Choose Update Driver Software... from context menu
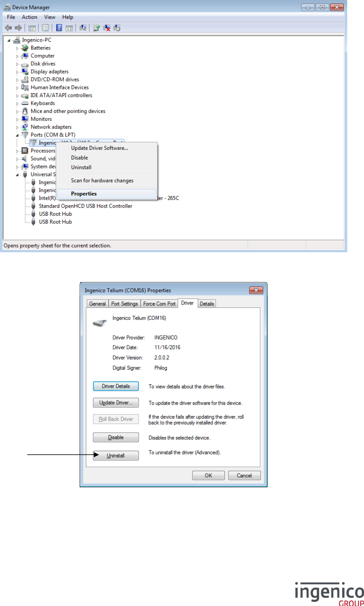Viewport: 364px width, 606px height. pyautogui.click(x=107, y=148)
